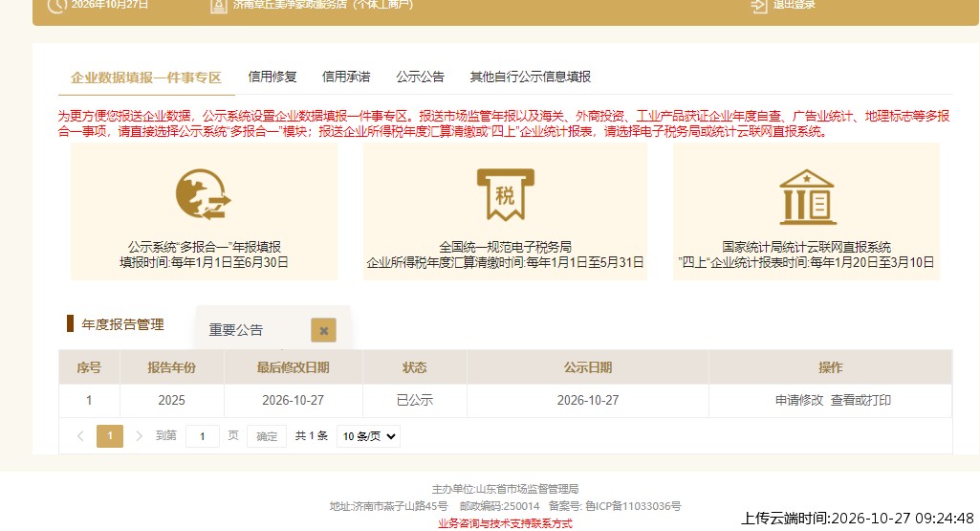Click the 公示日期 column header
This screenshot has height=531, width=980.
coord(588,367)
